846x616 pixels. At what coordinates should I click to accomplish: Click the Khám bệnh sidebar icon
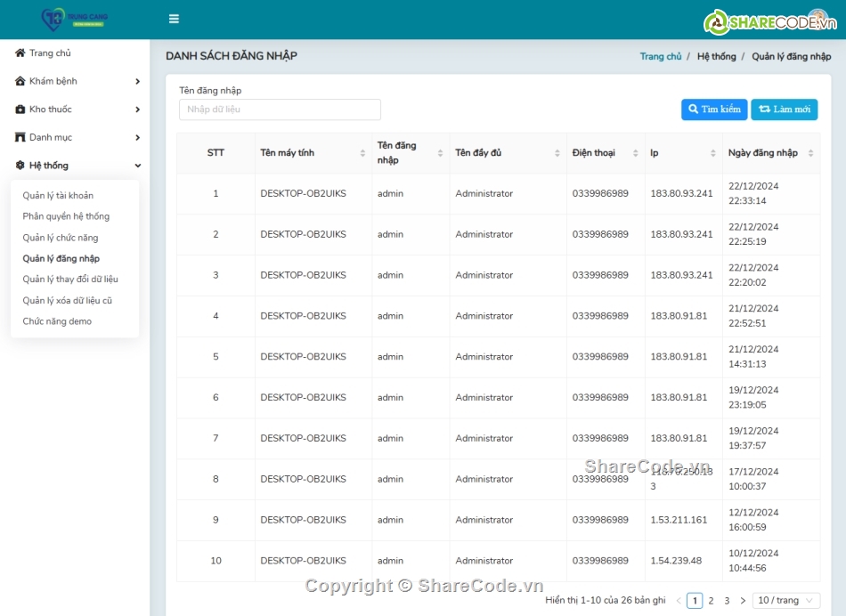[x=20, y=81]
